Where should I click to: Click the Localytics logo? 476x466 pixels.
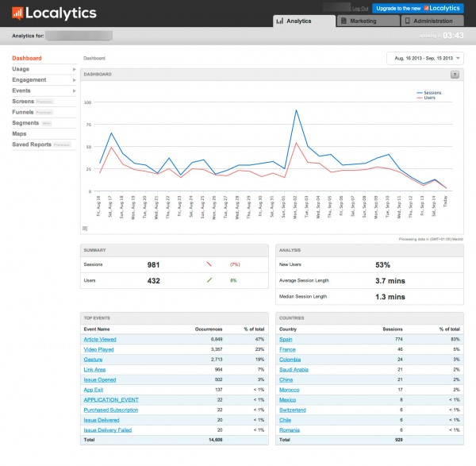coord(54,13)
